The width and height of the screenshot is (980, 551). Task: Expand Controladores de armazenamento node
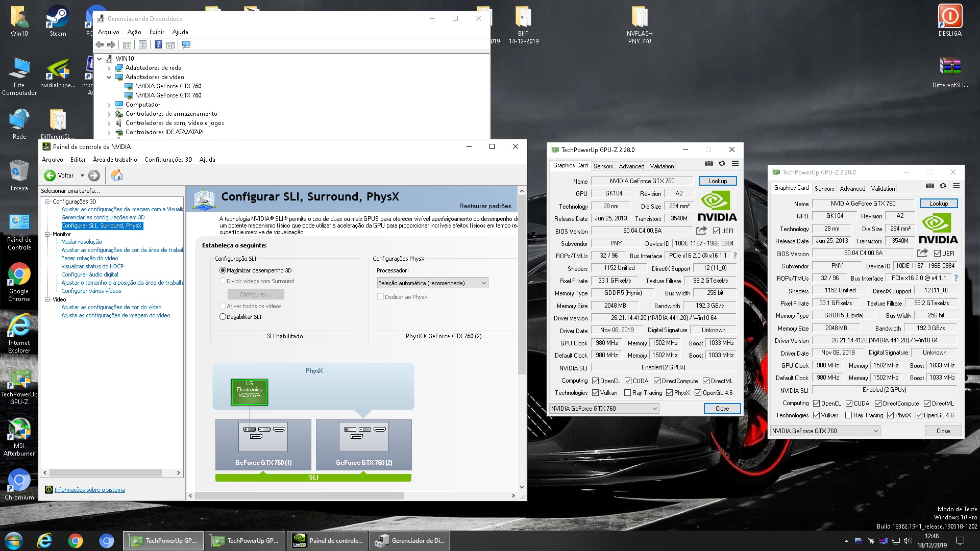tap(109, 114)
